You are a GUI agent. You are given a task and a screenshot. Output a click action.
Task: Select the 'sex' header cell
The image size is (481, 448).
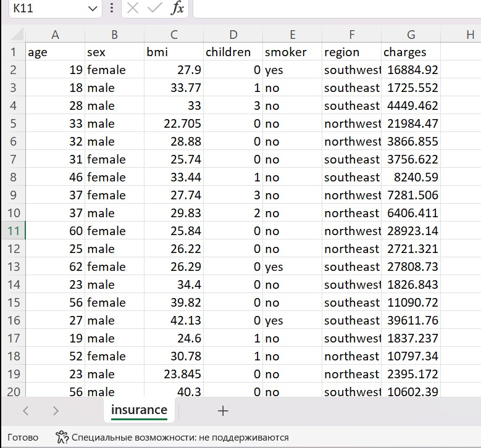coord(114,52)
